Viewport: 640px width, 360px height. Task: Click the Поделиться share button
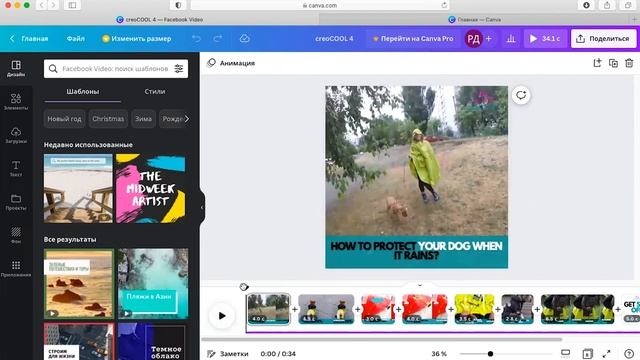coord(604,39)
